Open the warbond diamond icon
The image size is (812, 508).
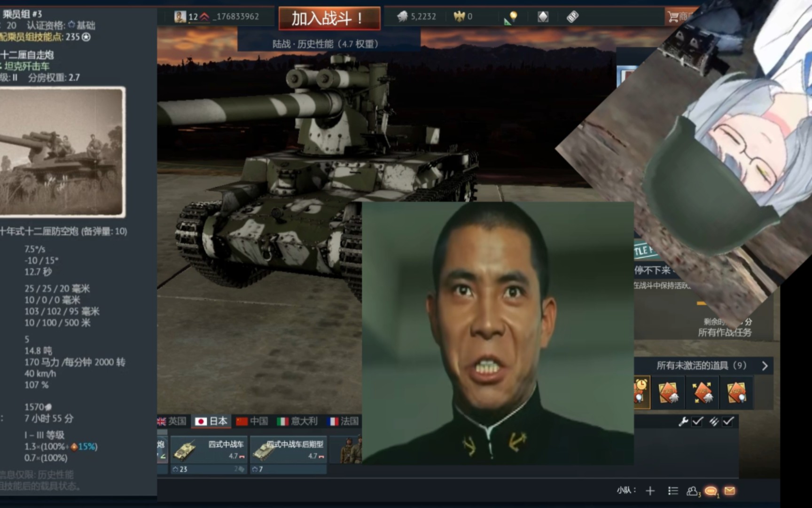[543, 17]
